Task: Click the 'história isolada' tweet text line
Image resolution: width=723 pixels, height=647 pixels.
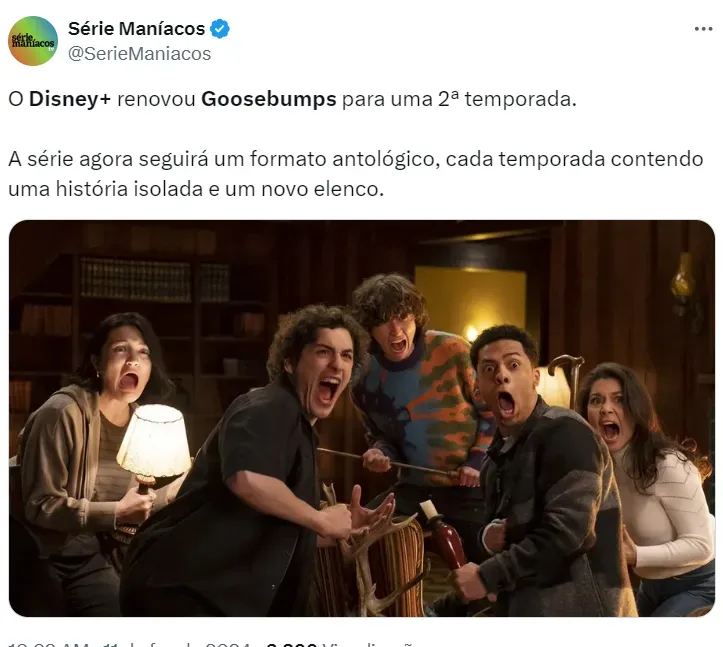Action: [196, 189]
